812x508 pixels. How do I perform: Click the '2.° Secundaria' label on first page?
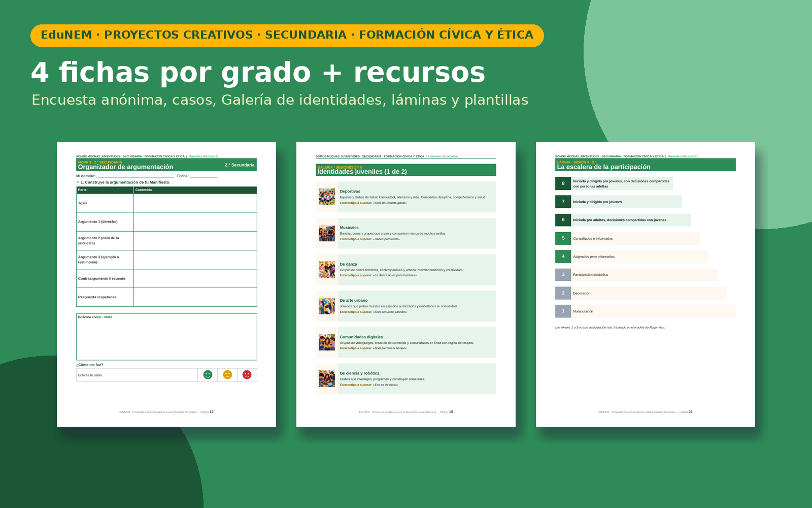coord(240,165)
